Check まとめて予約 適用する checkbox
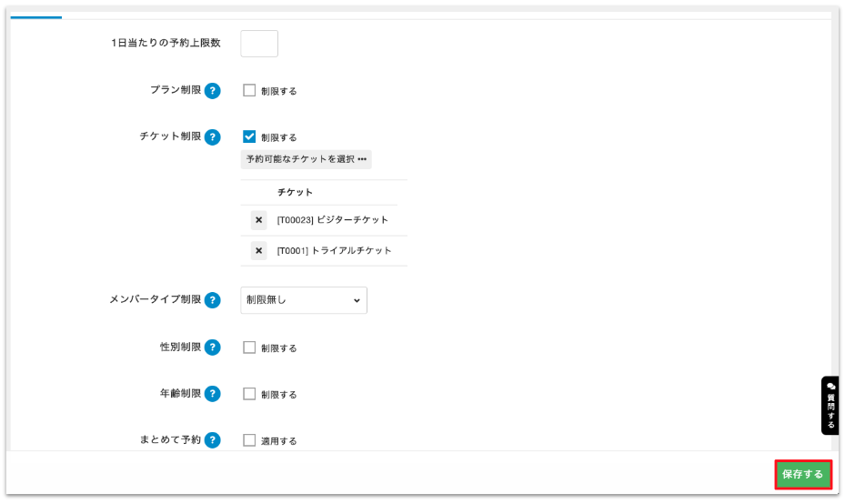 249,439
